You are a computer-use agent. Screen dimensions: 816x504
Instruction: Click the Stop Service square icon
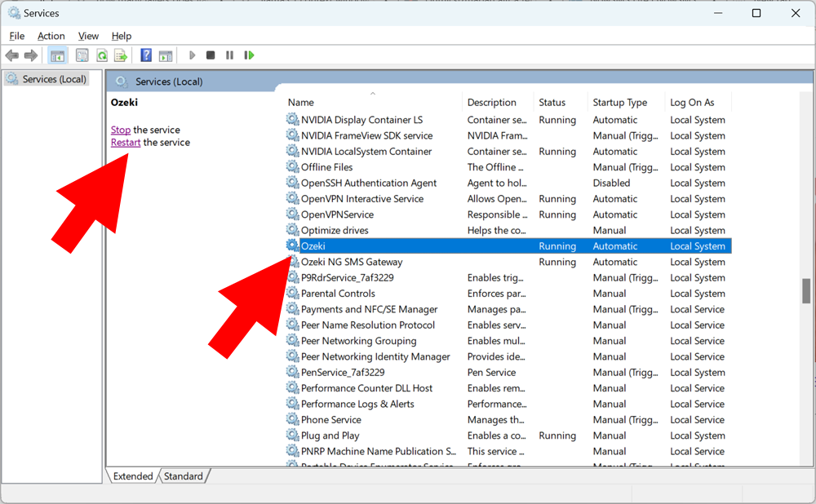(211, 55)
